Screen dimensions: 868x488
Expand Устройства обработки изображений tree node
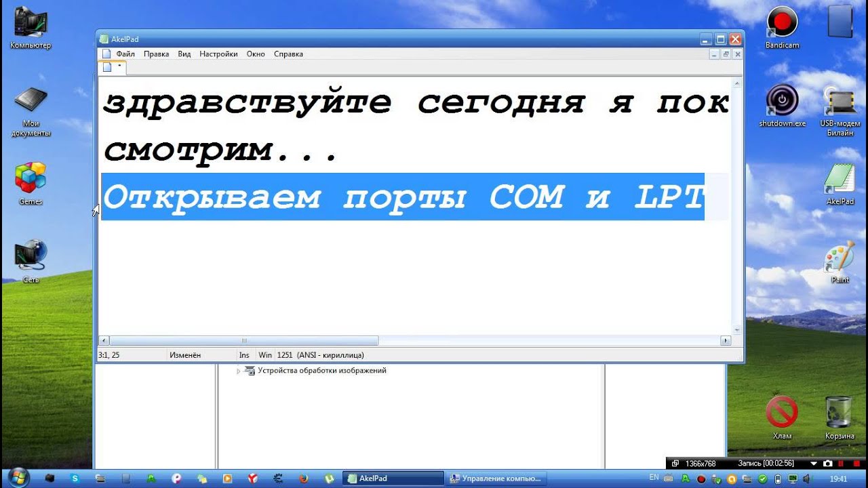tap(238, 371)
